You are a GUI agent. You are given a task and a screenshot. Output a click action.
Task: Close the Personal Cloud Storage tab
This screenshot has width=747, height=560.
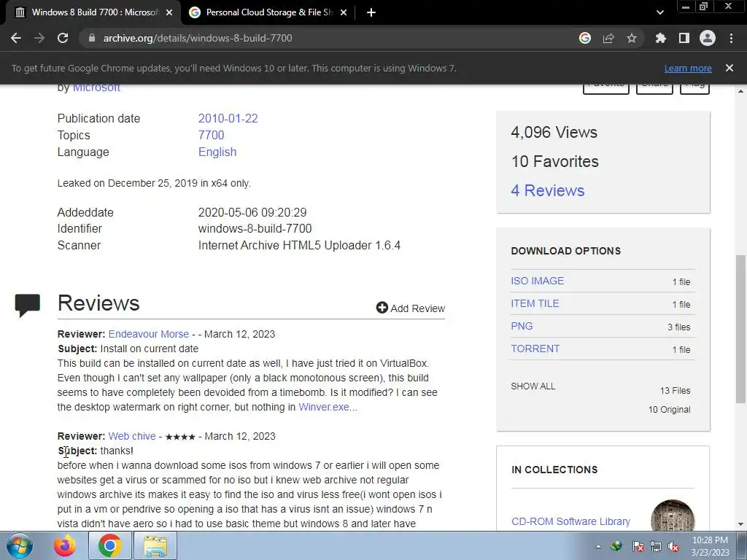pos(344,12)
